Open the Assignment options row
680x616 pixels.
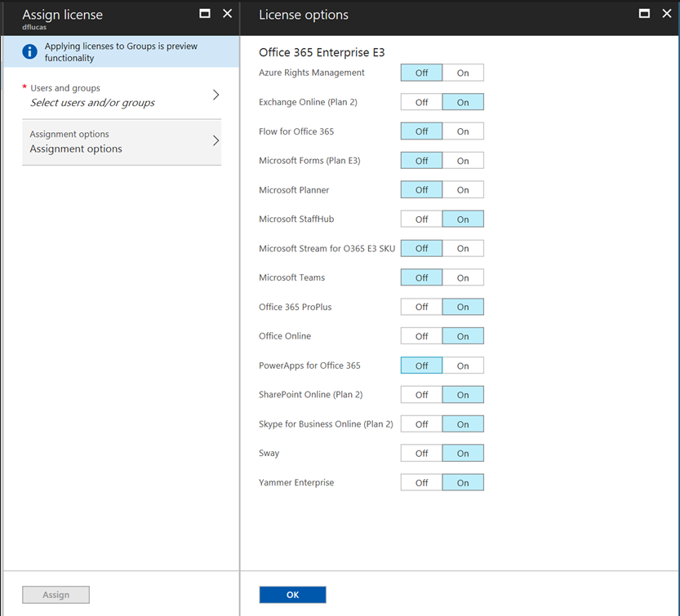pos(122,142)
